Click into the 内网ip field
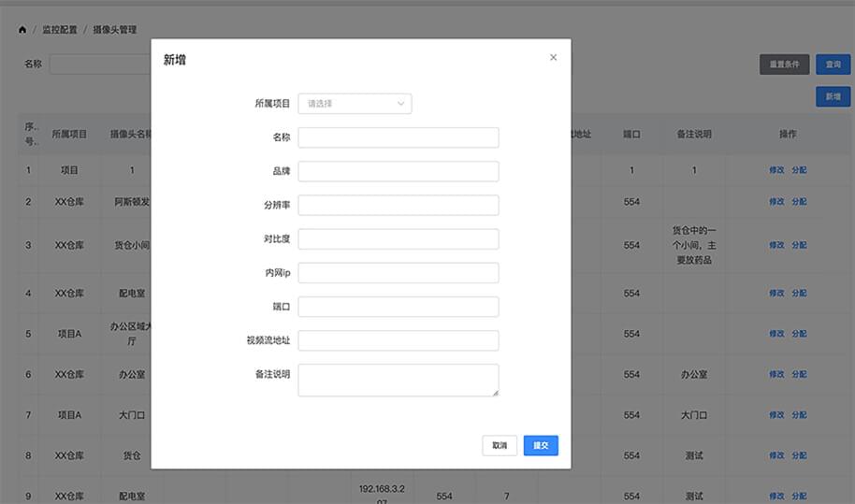 point(398,273)
